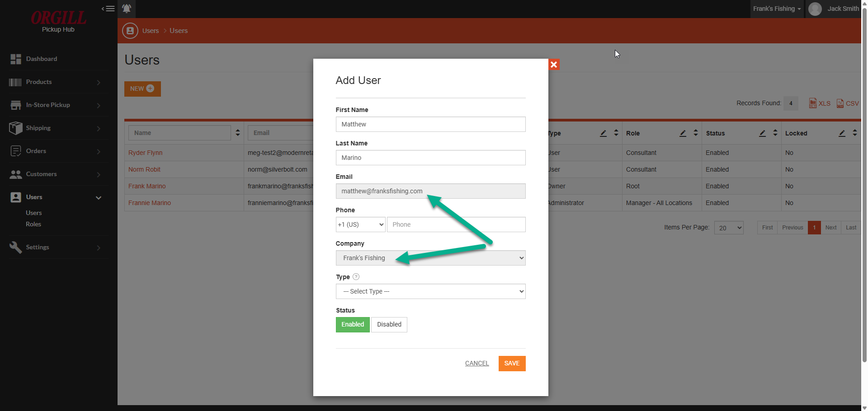
Task: Click the Last Name field containing Marino
Action: coord(431,158)
